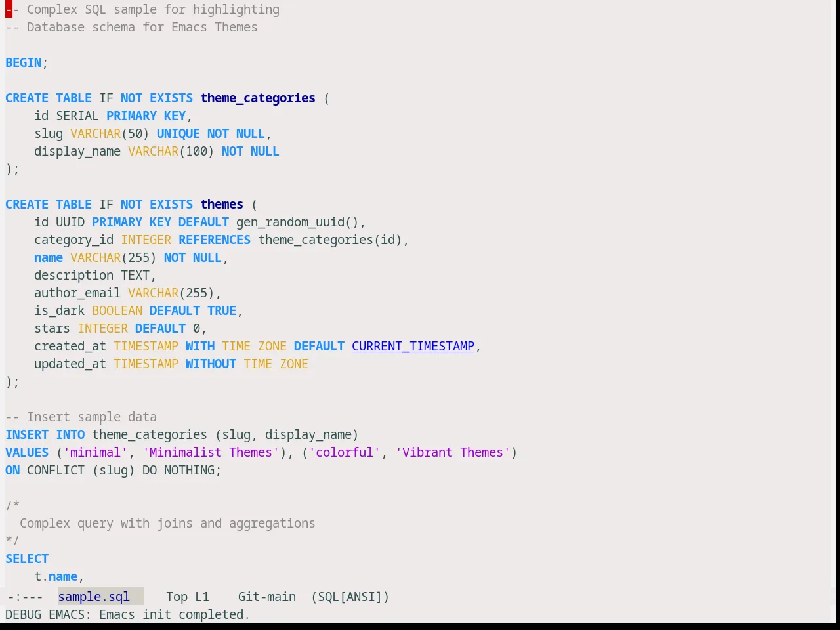Click the CURRENT_TIMESTAMP underlined keyword
This screenshot has height=630, width=840.
click(413, 346)
